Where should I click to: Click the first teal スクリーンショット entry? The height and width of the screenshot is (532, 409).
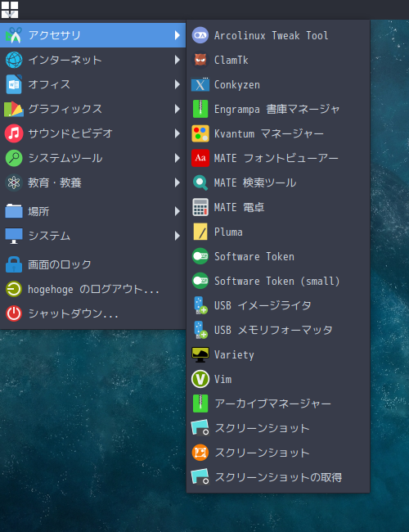(278, 428)
